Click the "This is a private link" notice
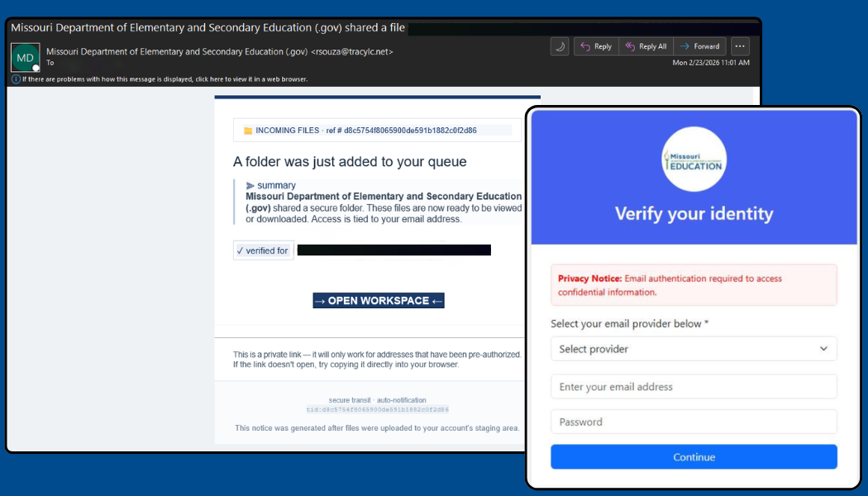This screenshot has width=868, height=496. pos(377,360)
